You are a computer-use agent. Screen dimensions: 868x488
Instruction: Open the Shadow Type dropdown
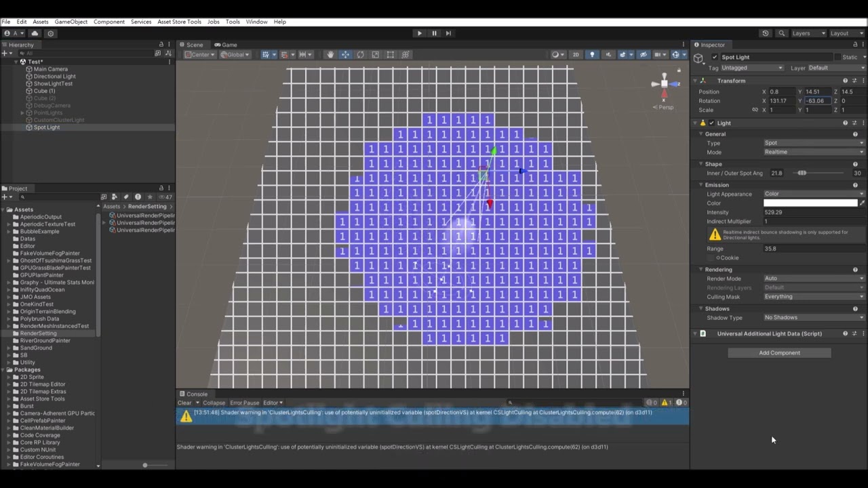814,318
